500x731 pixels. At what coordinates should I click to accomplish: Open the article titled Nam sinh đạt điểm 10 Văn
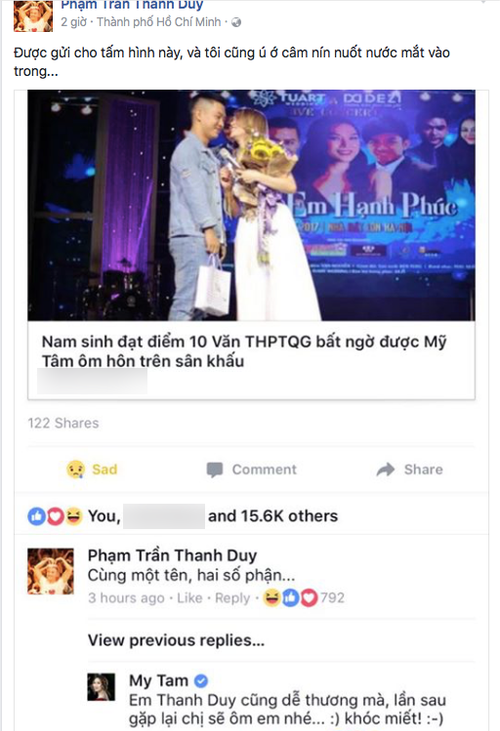pyautogui.click(x=244, y=351)
